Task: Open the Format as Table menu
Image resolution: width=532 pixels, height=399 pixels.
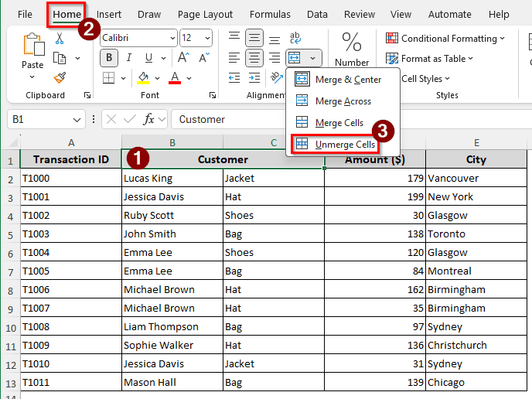Action: click(x=429, y=59)
